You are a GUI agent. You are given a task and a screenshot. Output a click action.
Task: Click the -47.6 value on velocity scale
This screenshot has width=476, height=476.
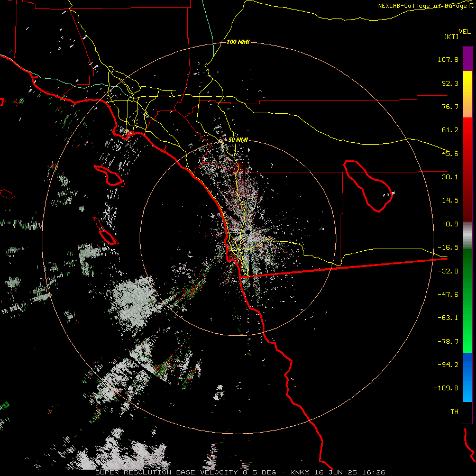tap(448, 295)
